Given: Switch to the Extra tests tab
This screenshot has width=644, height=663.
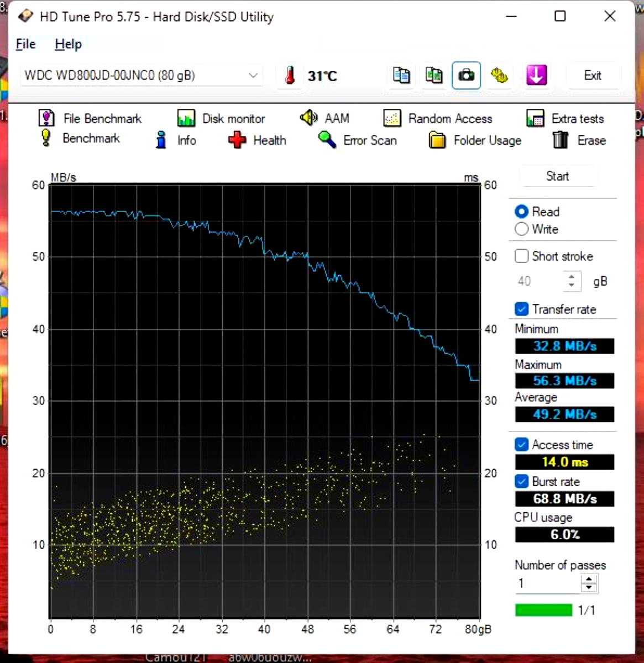Looking at the screenshot, I should coord(565,118).
